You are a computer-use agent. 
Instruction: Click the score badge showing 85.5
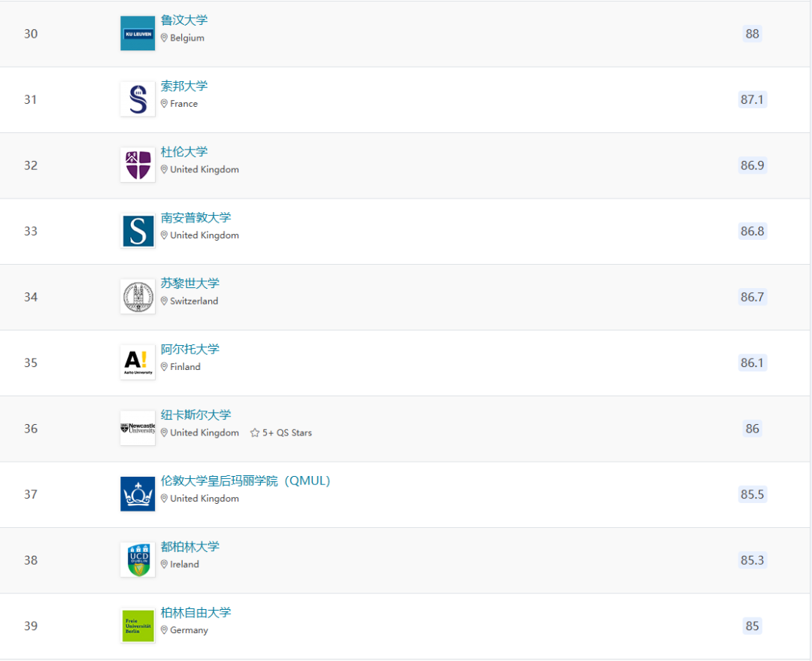click(753, 494)
